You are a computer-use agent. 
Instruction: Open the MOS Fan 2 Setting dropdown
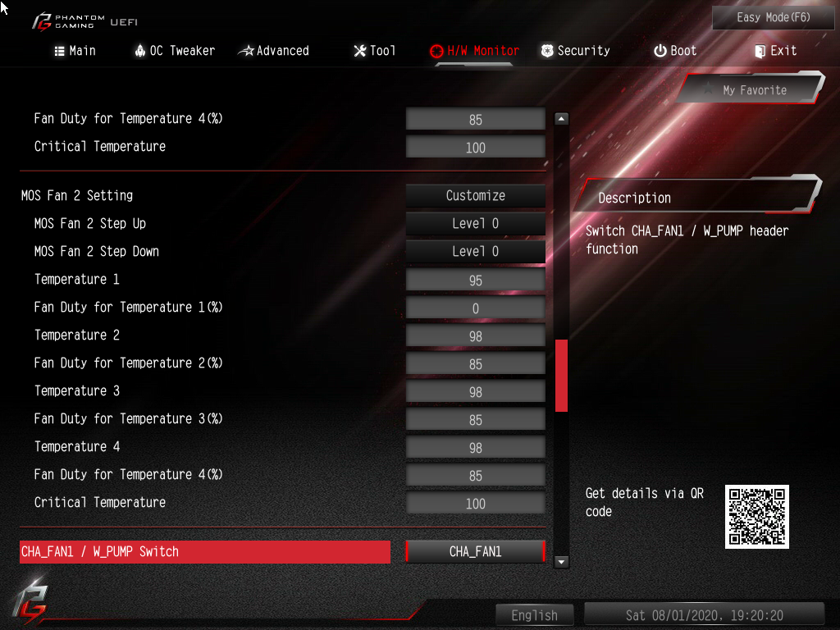475,195
